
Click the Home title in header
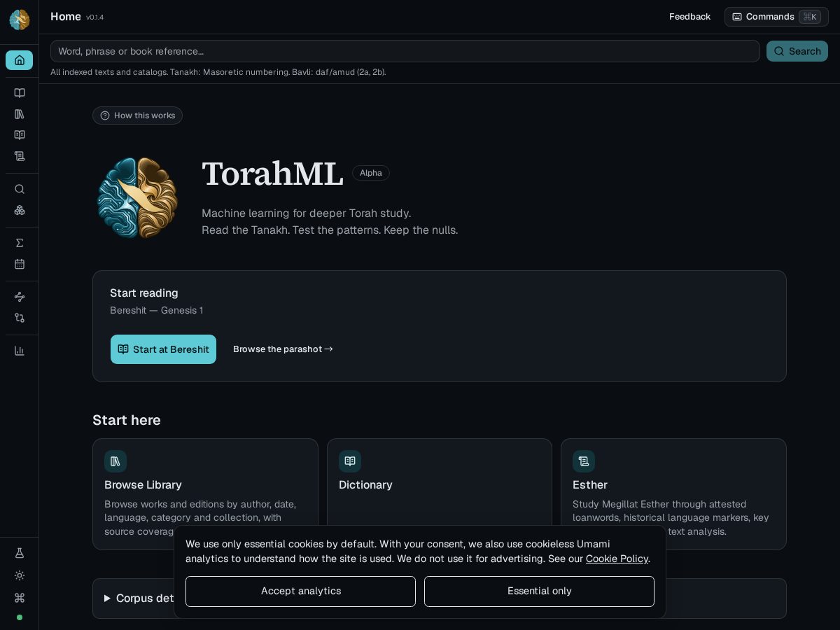[66, 17]
